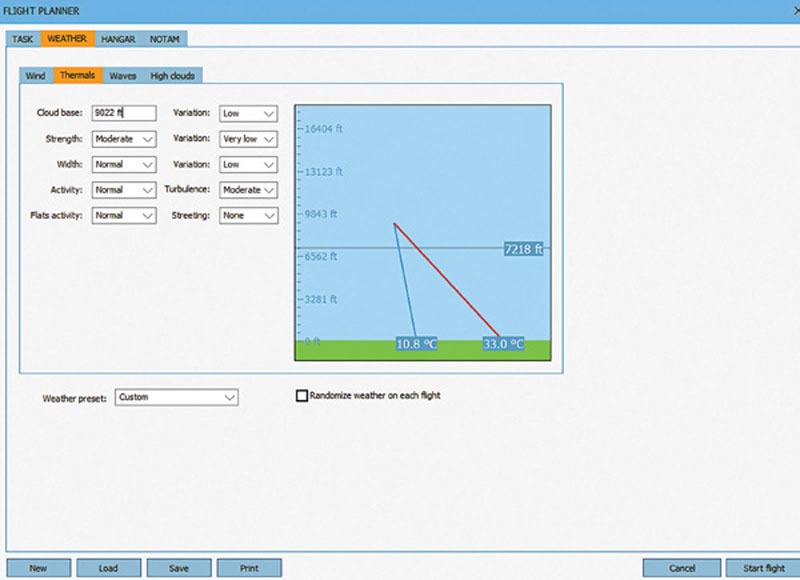Open the Weather preset combo box
Image resolution: width=800 pixels, height=580 pixels.
[176, 397]
